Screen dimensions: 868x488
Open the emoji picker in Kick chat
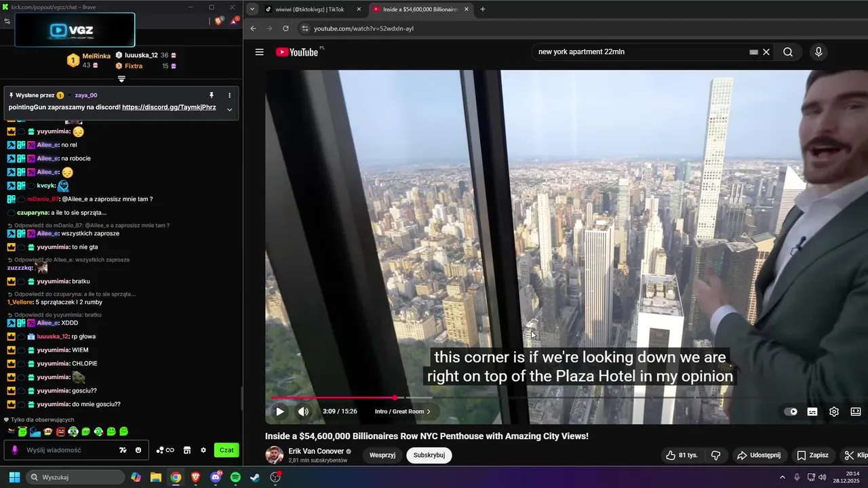pos(138,450)
